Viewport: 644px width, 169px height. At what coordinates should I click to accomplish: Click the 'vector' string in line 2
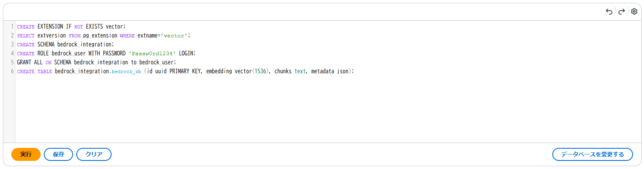(x=174, y=36)
